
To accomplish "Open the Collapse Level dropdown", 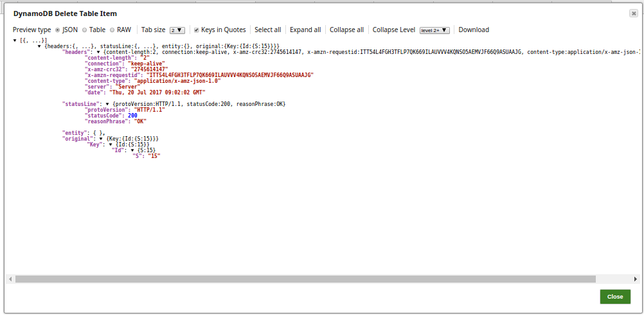I will [434, 30].
